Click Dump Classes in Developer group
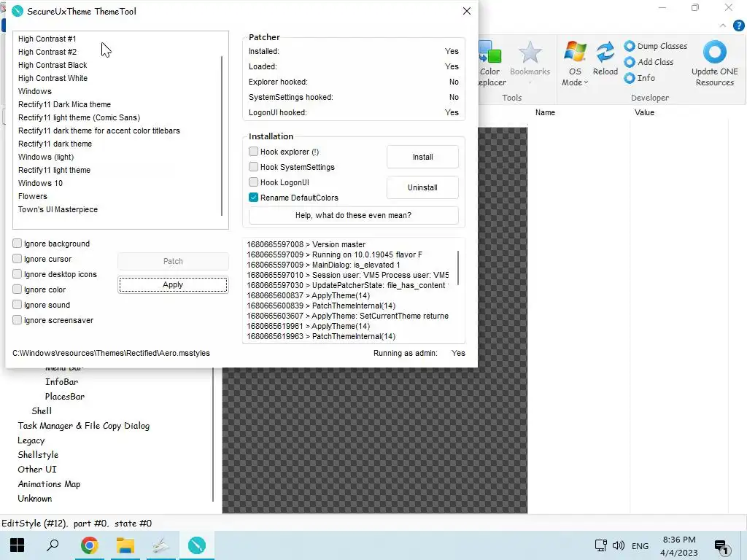Image resolution: width=747 pixels, height=560 pixels. (x=656, y=46)
